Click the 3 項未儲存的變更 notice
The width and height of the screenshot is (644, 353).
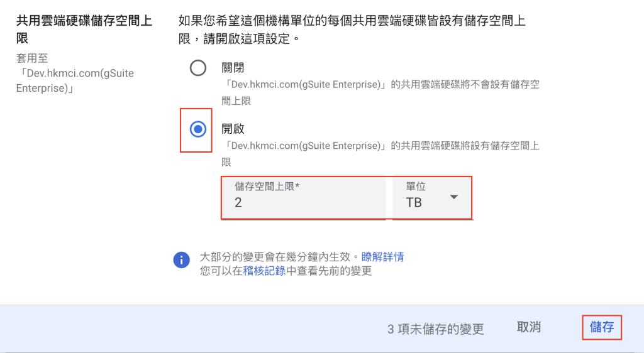point(436,329)
